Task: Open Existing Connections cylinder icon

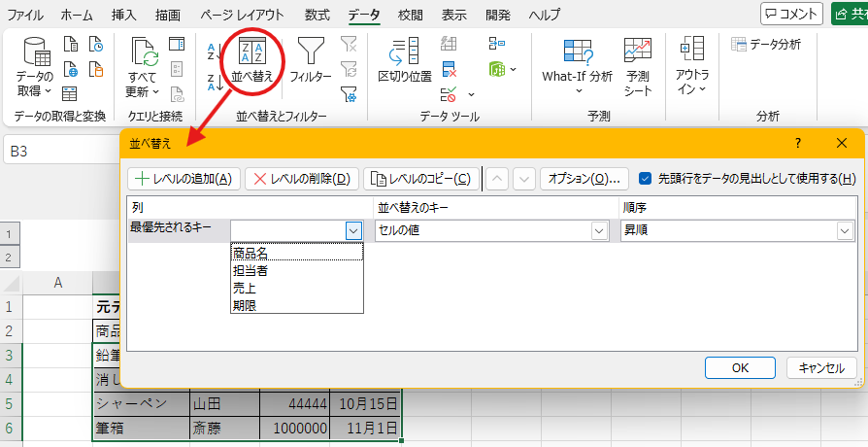Action: pyautogui.click(x=96, y=69)
